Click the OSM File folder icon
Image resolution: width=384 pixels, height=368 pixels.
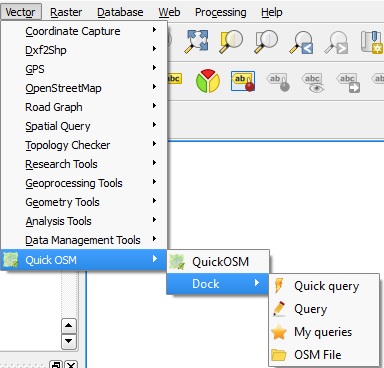pyautogui.click(x=279, y=355)
